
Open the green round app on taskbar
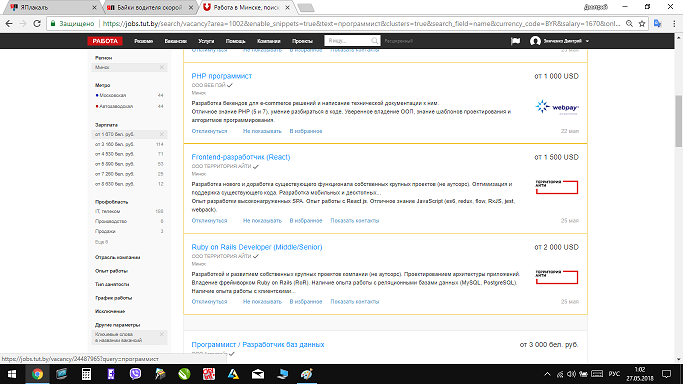pos(184,374)
